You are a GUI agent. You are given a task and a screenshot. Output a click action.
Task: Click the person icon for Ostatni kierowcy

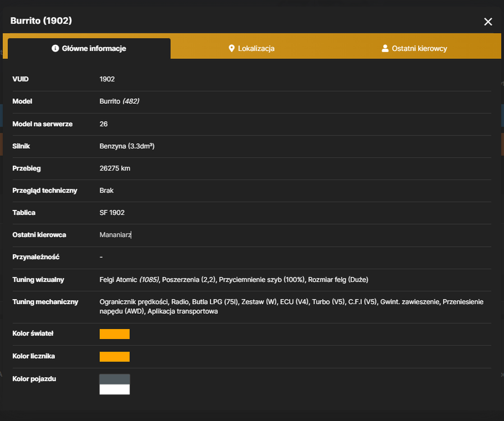click(385, 48)
